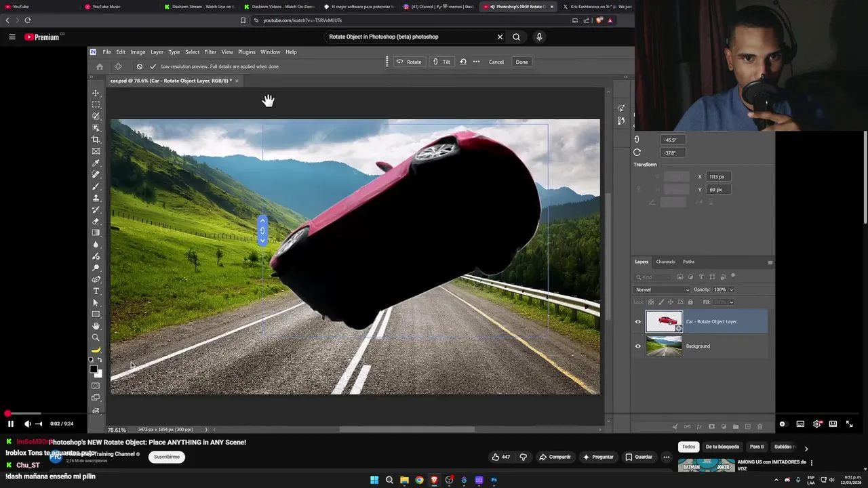Click the Home icon in options bar
Viewport: 868px width, 488px height.
coord(100,66)
